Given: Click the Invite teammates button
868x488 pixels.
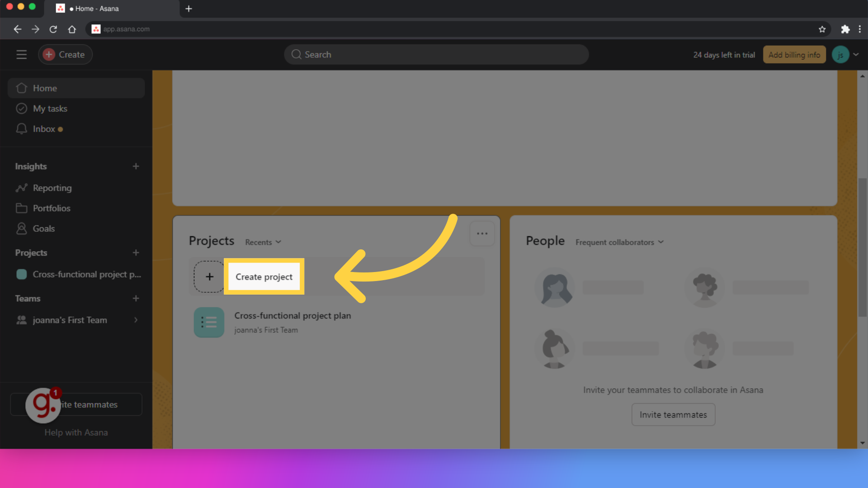Looking at the screenshot, I should (x=673, y=414).
